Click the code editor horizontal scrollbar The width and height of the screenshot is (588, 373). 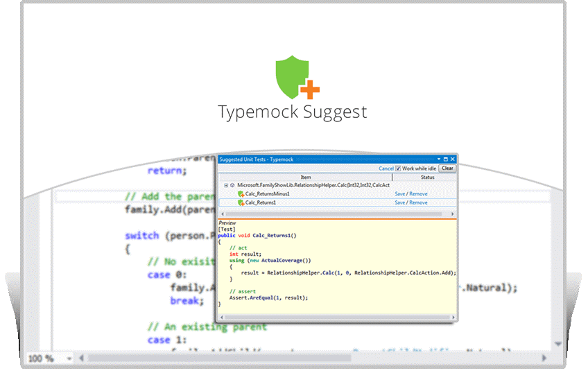point(220,358)
